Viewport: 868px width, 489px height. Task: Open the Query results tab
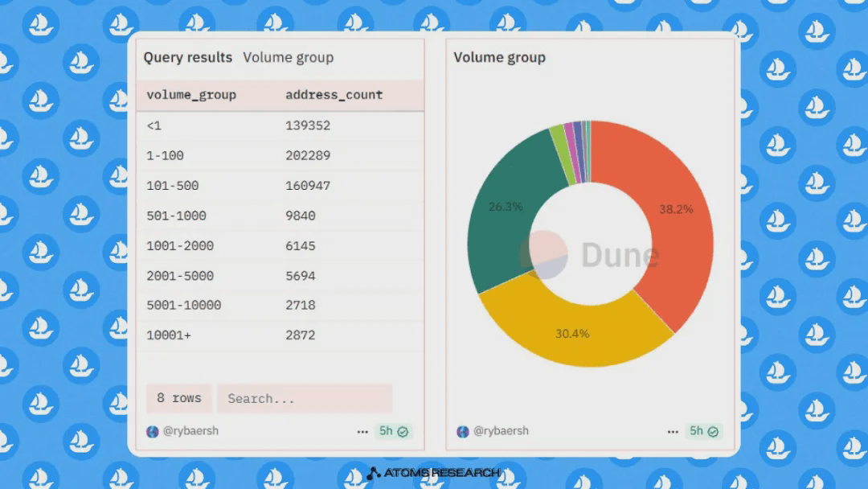pos(187,58)
